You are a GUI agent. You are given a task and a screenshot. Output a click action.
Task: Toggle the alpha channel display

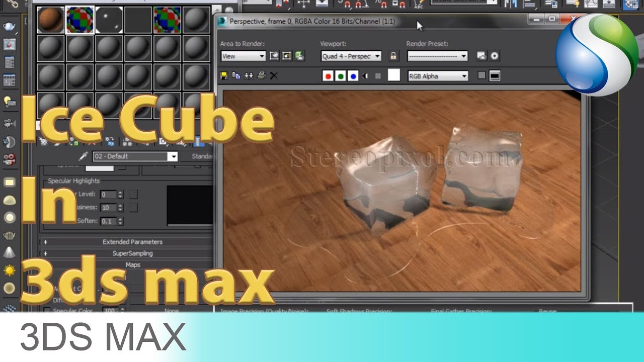tap(365, 76)
